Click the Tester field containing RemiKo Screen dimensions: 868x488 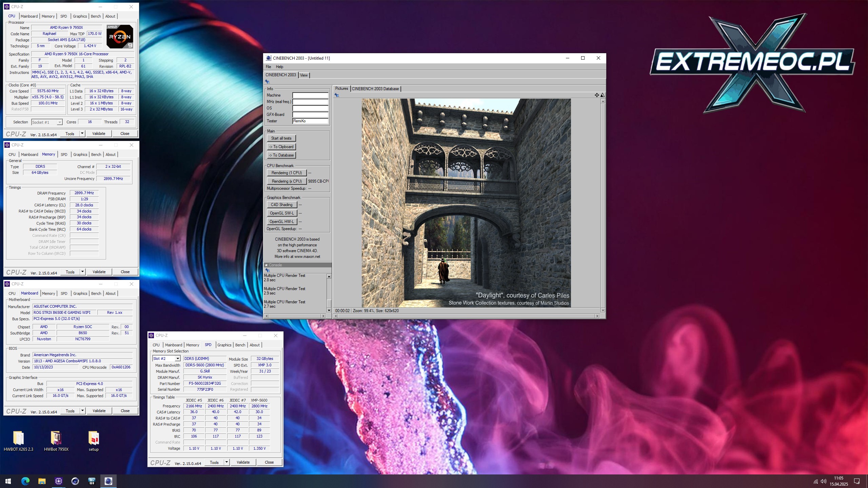[311, 121]
